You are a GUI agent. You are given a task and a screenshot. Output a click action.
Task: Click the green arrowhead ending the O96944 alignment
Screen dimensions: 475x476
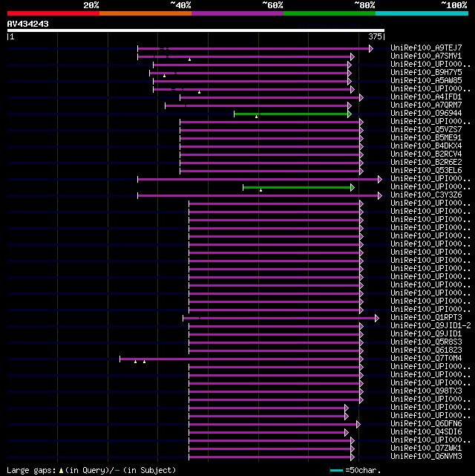click(x=350, y=114)
